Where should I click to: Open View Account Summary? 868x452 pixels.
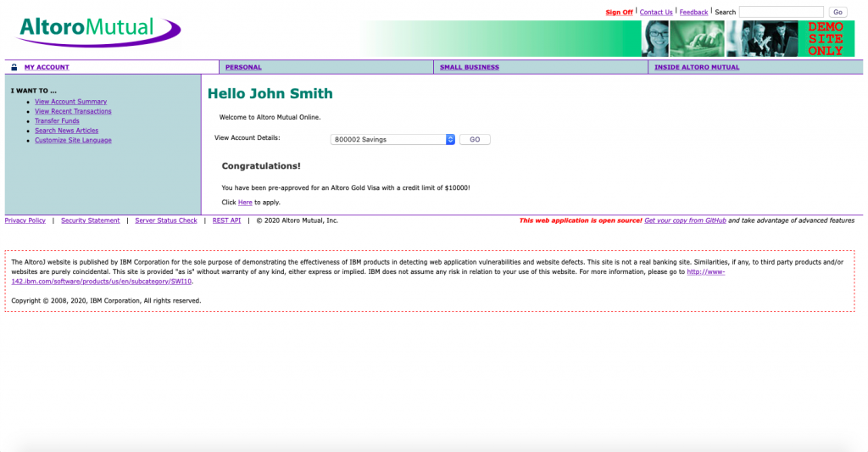[71, 102]
